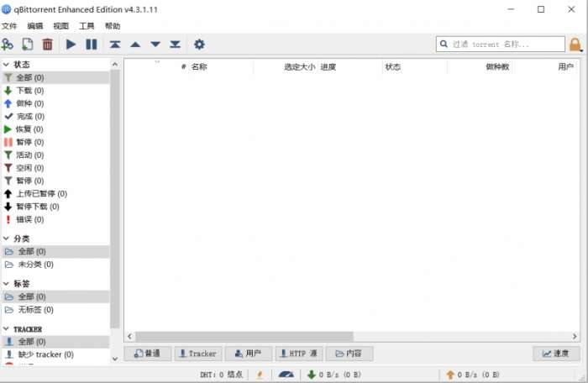Select the 完成 (0) filter
The image size is (588, 383).
55,116
